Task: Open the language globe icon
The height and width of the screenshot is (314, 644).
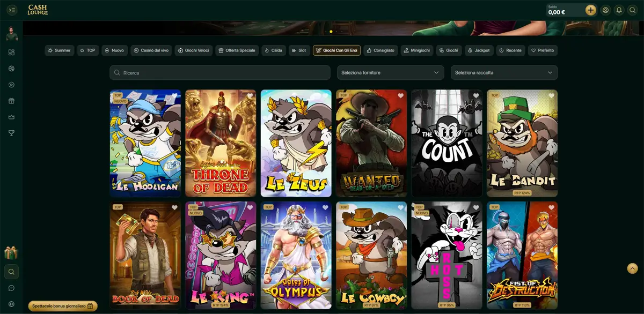Action: pyautogui.click(x=12, y=304)
